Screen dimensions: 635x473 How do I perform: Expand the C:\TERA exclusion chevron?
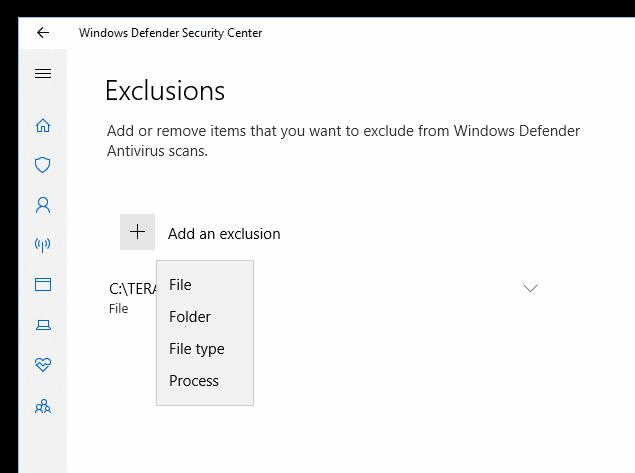pos(530,288)
